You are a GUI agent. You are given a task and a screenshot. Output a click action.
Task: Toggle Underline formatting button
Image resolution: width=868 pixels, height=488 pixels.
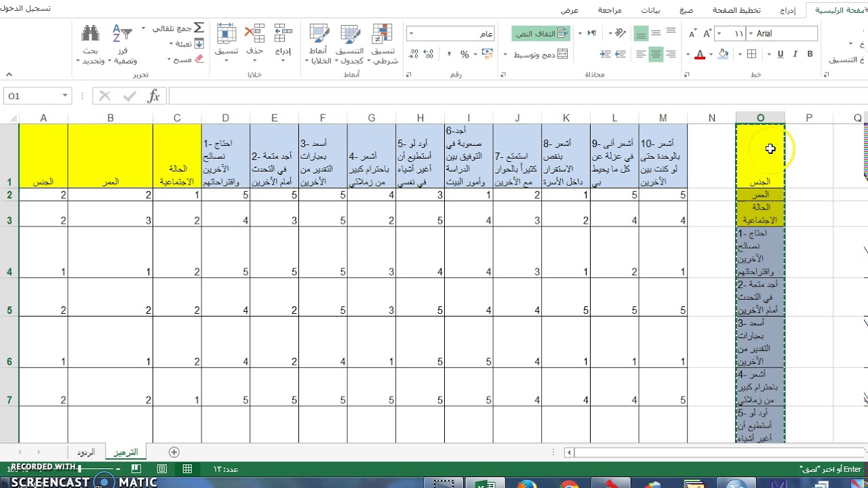[x=781, y=54]
